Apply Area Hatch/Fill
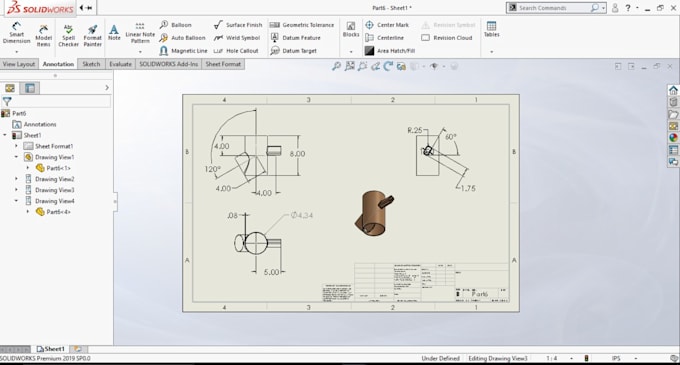Image resolution: width=680 pixels, height=365 pixels. (390, 51)
